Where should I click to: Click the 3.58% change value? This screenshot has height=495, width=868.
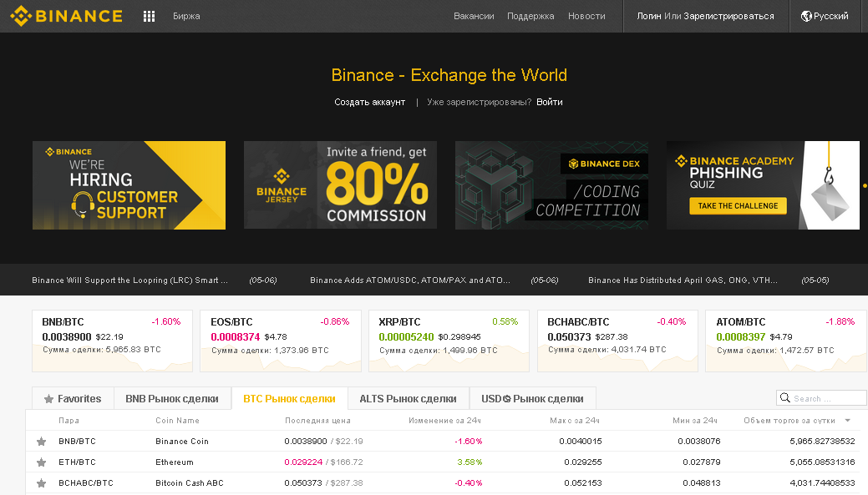[x=470, y=462]
